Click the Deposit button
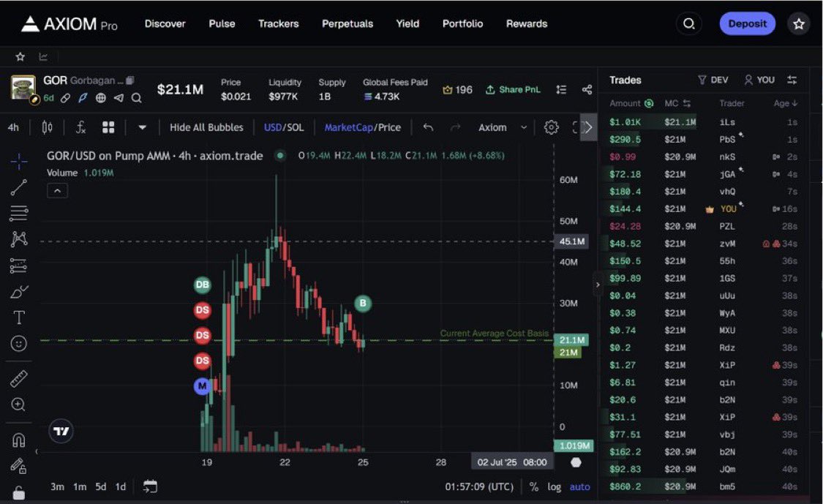823x504 pixels. pyautogui.click(x=747, y=23)
